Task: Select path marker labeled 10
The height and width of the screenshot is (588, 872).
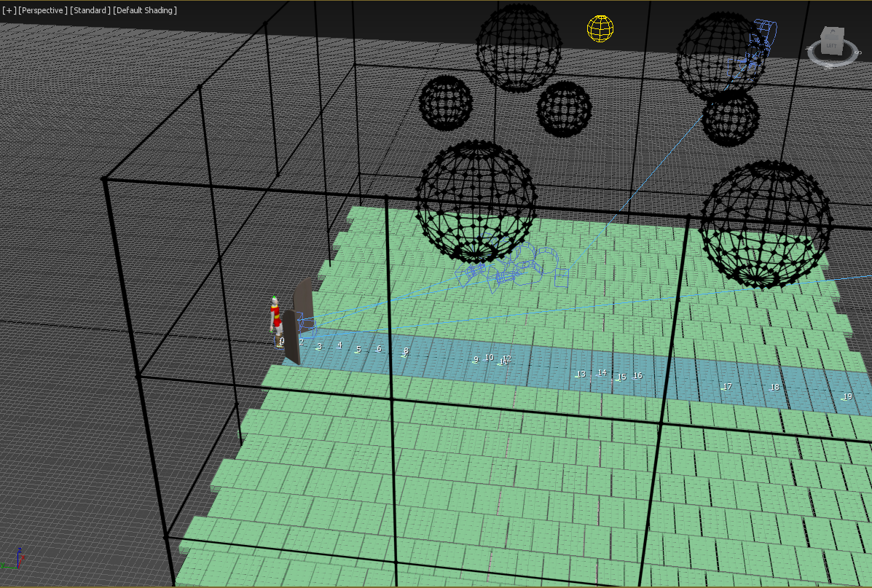Action: 489,358
